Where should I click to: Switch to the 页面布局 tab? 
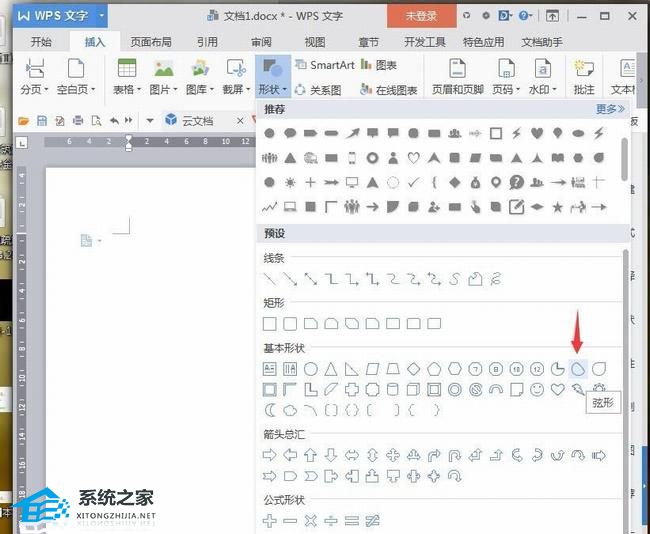[x=150, y=42]
